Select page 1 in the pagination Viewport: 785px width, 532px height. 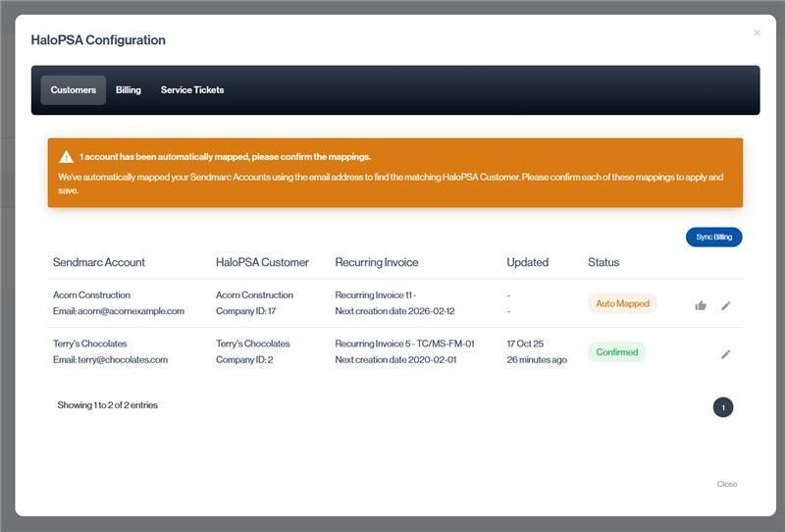[x=723, y=407]
